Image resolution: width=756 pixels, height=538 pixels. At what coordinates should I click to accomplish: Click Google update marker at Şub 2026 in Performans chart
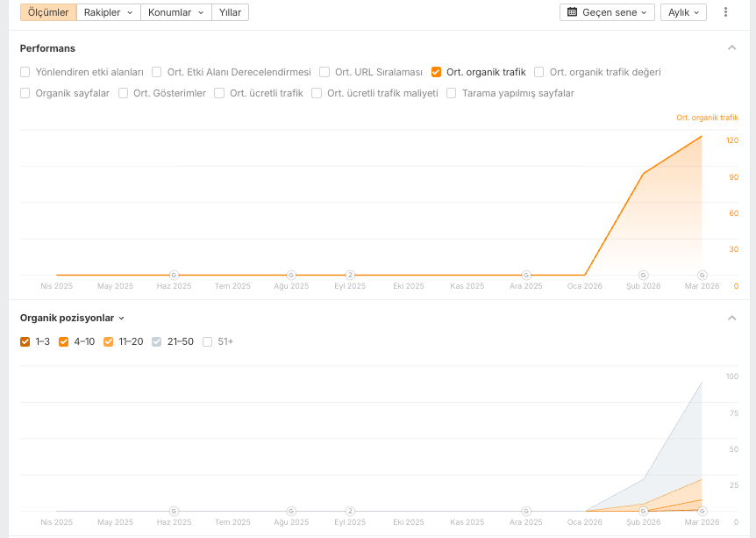coord(643,275)
